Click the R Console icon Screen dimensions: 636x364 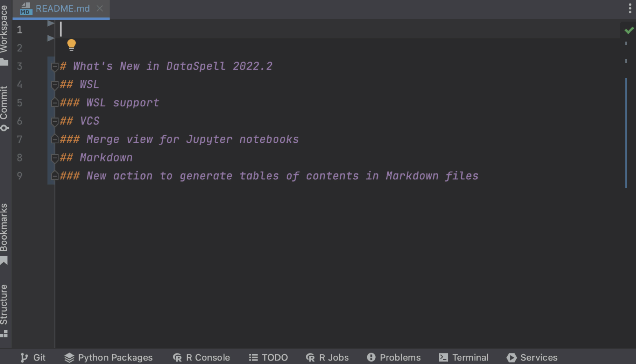(x=177, y=357)
